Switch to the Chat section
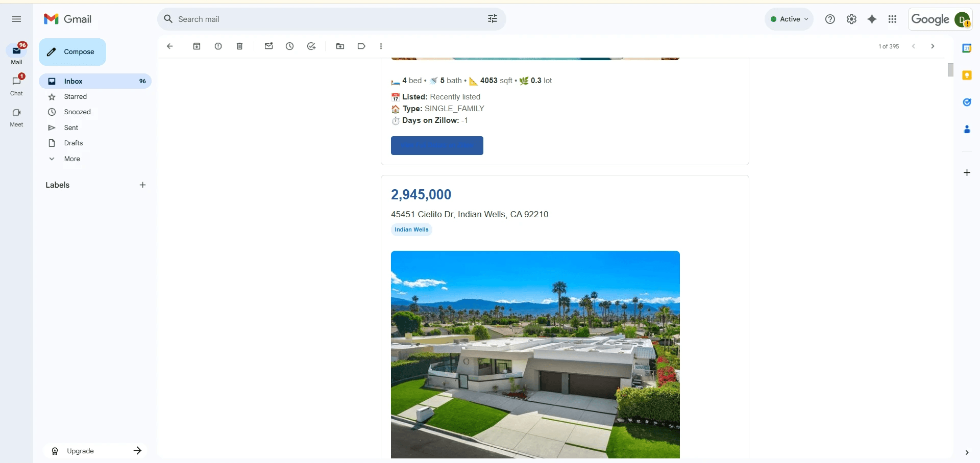This screenshot has width=980, height=463. pos(16,86)
